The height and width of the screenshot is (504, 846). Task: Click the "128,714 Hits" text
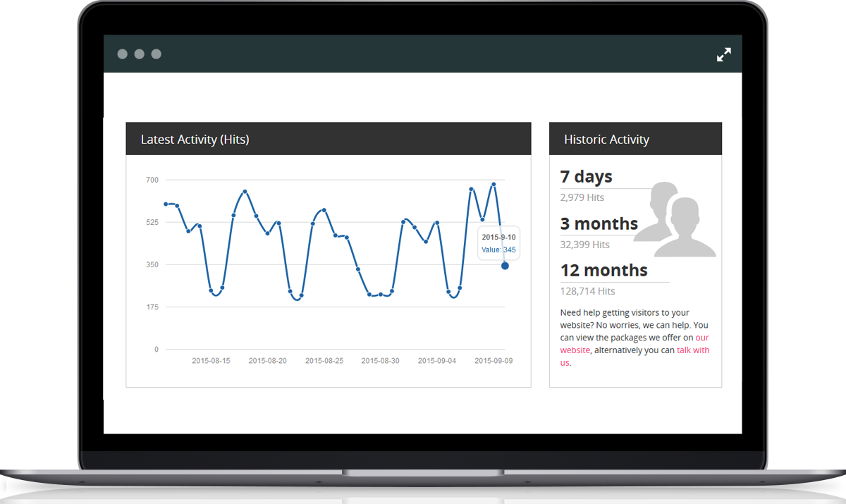coord(587,291)
